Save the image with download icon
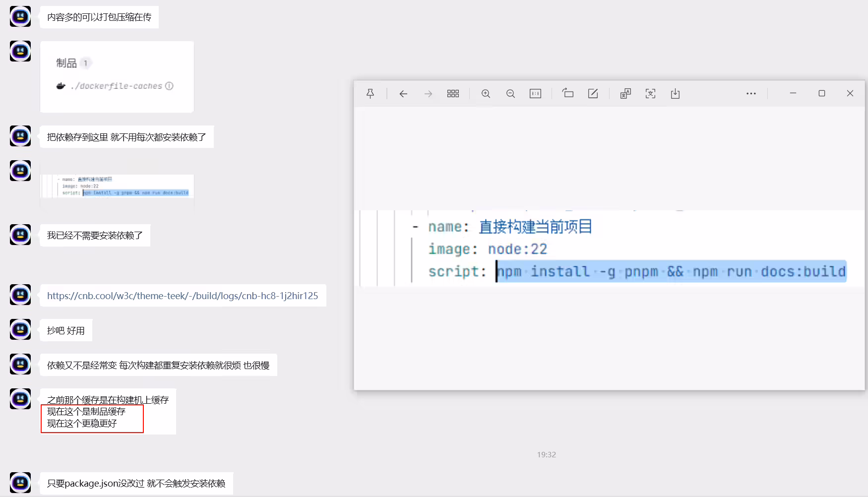Viewport: 868px width, 497px height. click(675, 93)
